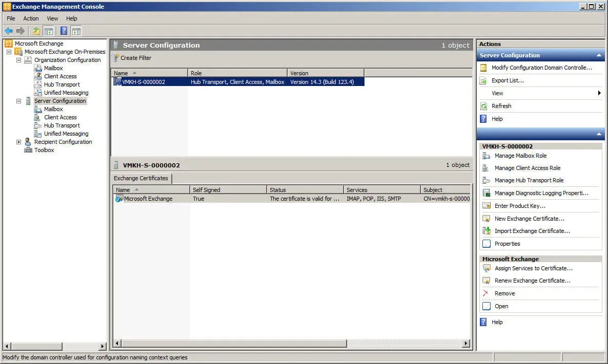The image size is (608, 364).
Task: Open the View submenu arrow in Actions
Action: click(x=599, y=93)
